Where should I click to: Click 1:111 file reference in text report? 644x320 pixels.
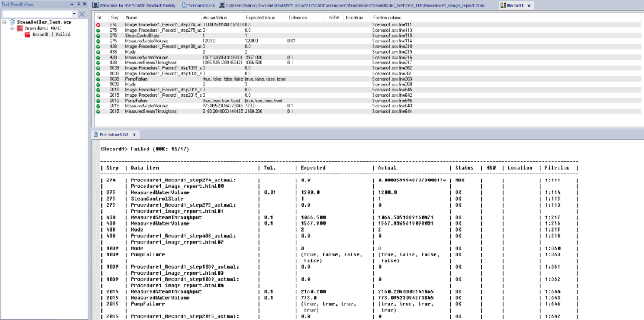coord(551,180)
